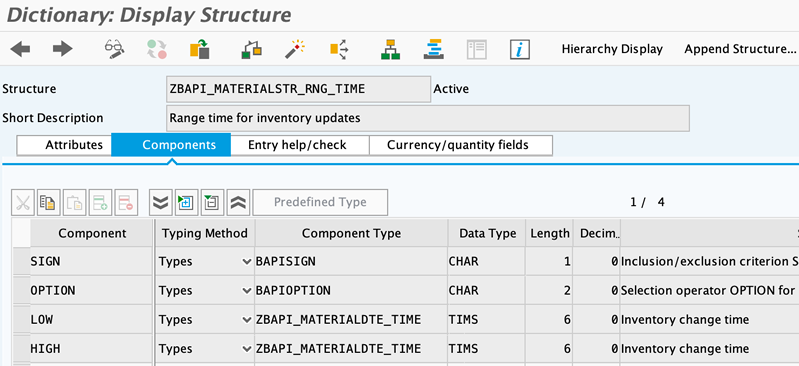The image size is (799, 366).
Task: Open Typing Method dropdown for SIGN row
Action: coord(247,262)
